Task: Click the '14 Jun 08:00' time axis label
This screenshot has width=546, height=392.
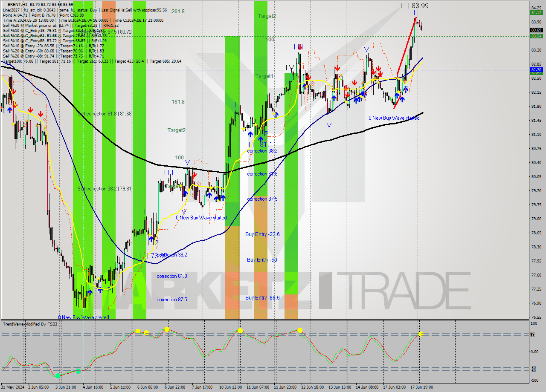Action: 367,387
